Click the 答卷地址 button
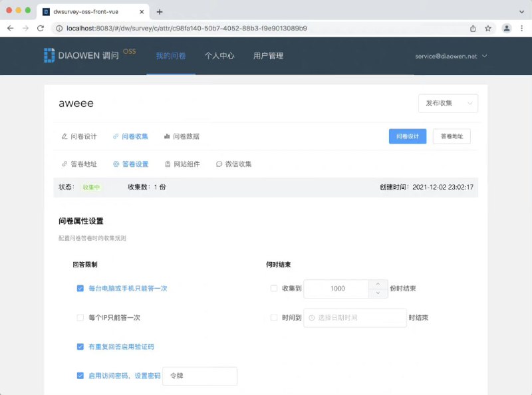Viewport: 532px width, 395px height. tap(452, 136)
